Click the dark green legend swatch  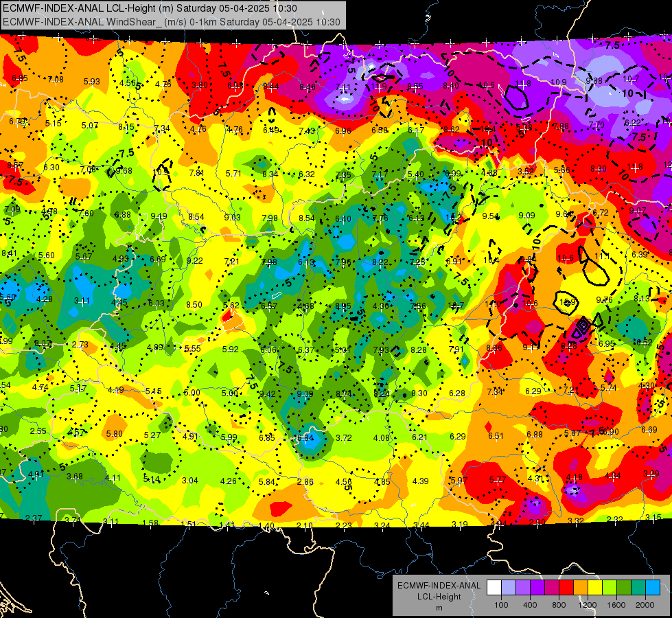[624, 588]
